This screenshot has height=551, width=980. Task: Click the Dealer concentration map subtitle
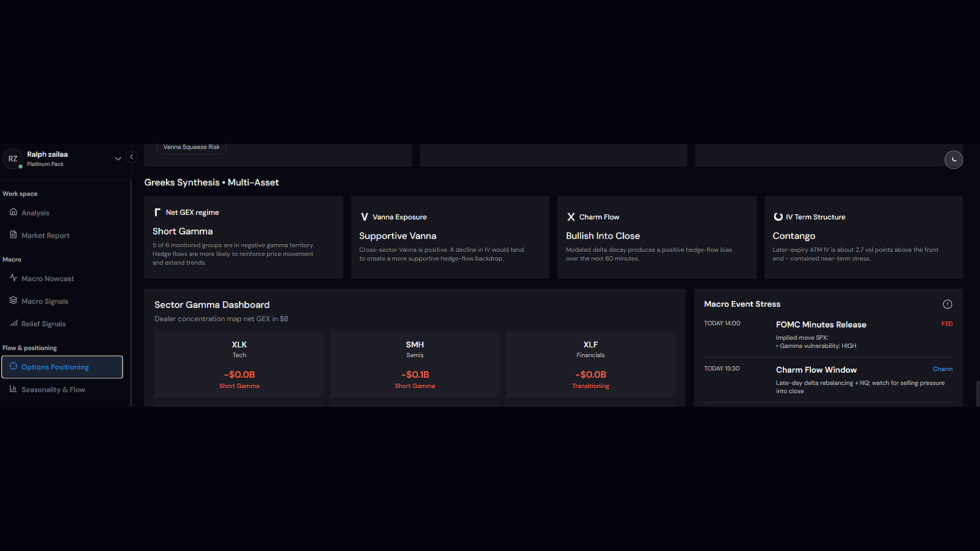coord(221,319)
